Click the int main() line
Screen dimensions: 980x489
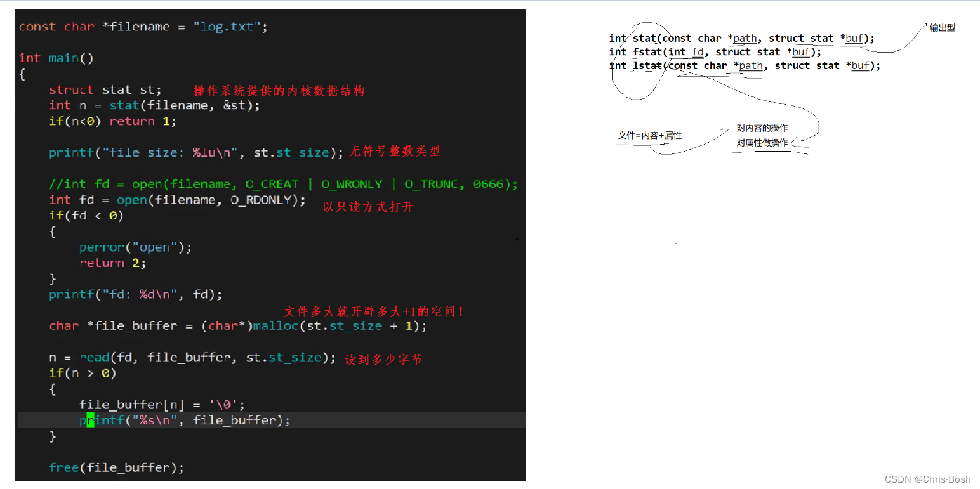(56, 58)
